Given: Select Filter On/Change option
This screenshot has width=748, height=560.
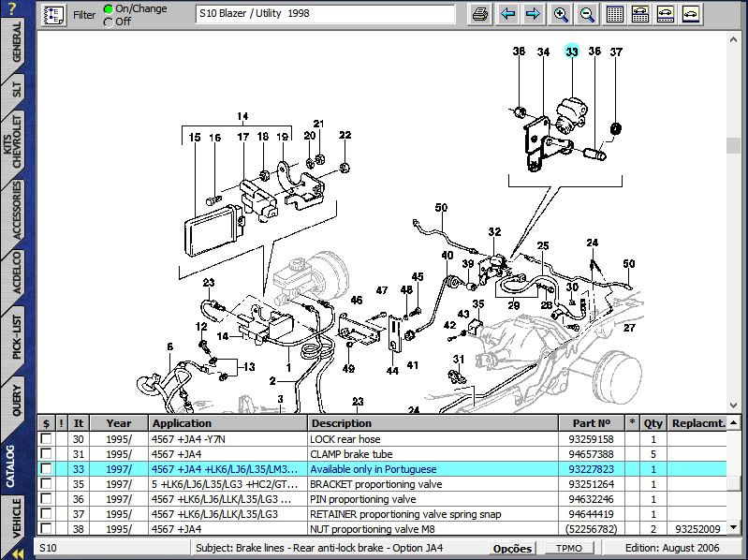Looking at the screenshot, I should [x=109, y=8].
